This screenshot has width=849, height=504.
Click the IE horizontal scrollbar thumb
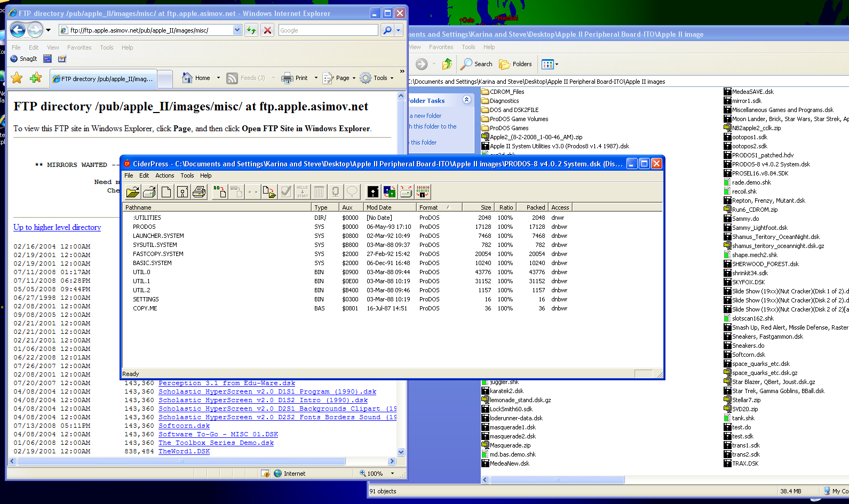(181, 461)
